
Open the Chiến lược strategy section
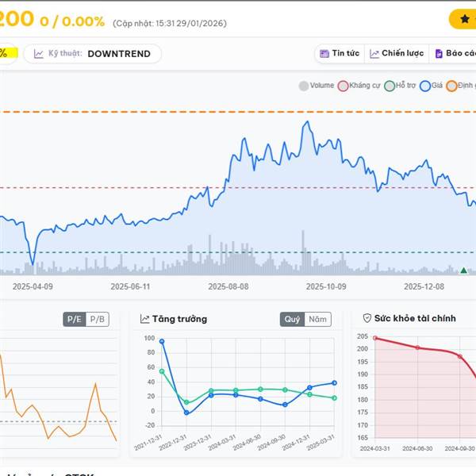(x=402, y=54)
